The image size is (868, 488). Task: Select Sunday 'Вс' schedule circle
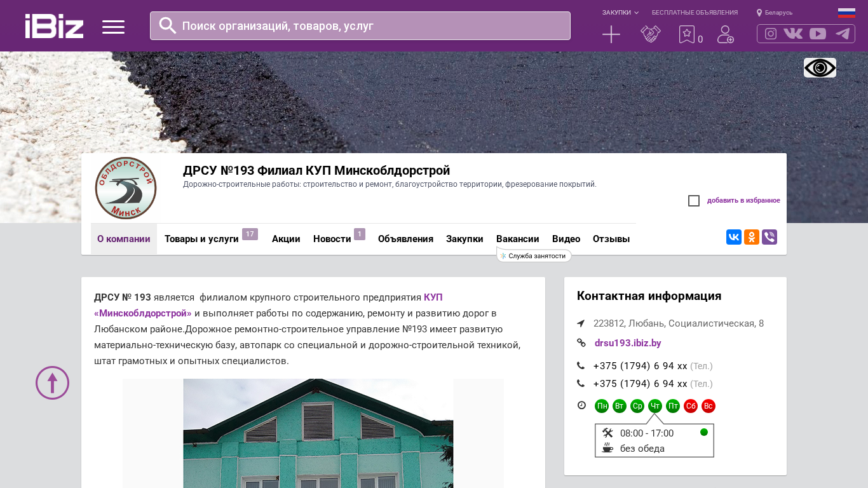(709, 406)
